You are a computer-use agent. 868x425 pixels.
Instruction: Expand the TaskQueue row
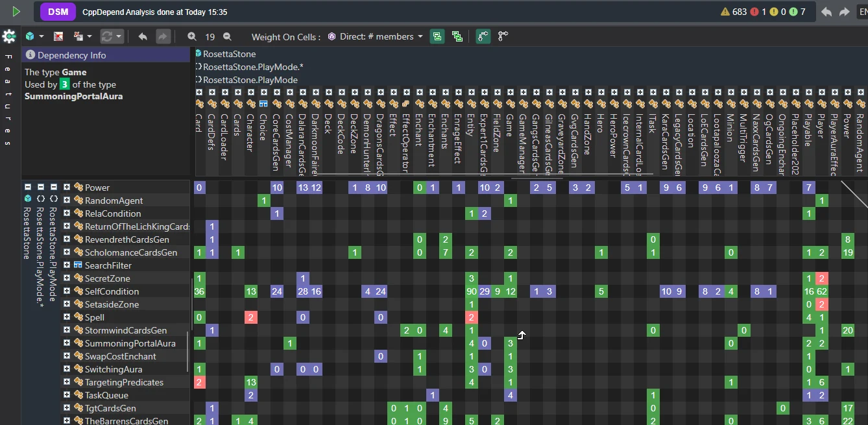pyautogui.click(x=66, y=395)
